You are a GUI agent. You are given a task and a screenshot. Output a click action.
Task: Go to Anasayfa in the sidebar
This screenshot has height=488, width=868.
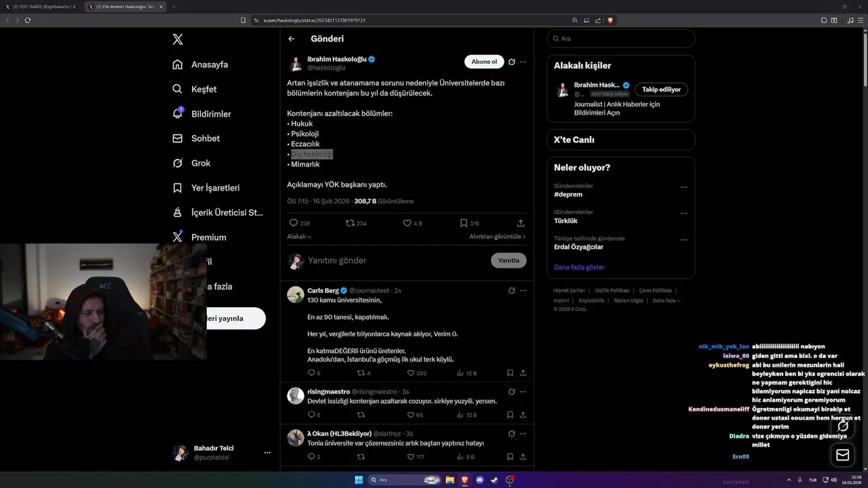200,64
